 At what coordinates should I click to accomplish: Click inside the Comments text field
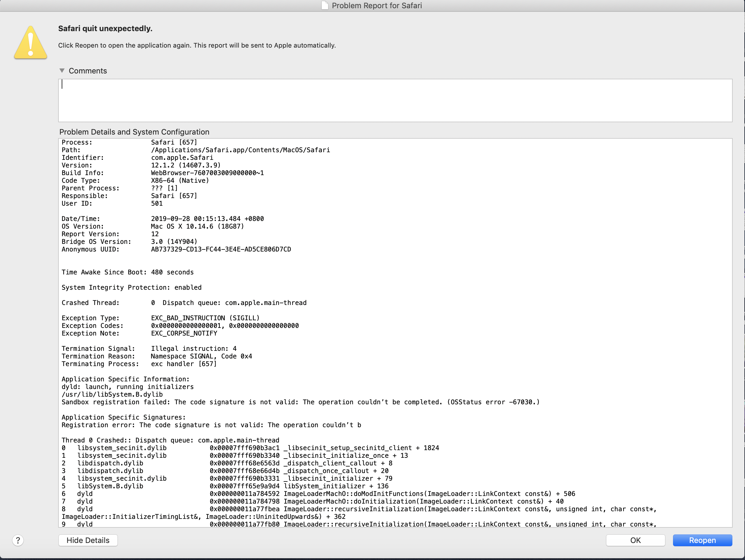[x=395, y=100]
